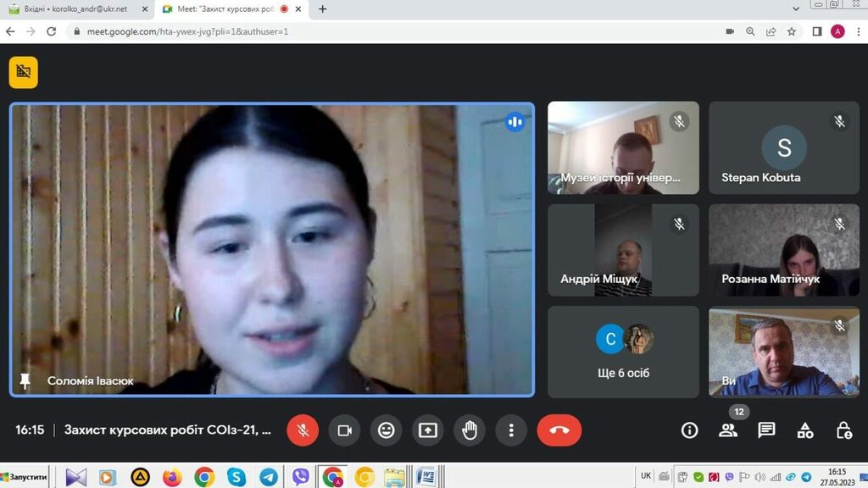Open the three-dot more options menu

tap(511, 430)
